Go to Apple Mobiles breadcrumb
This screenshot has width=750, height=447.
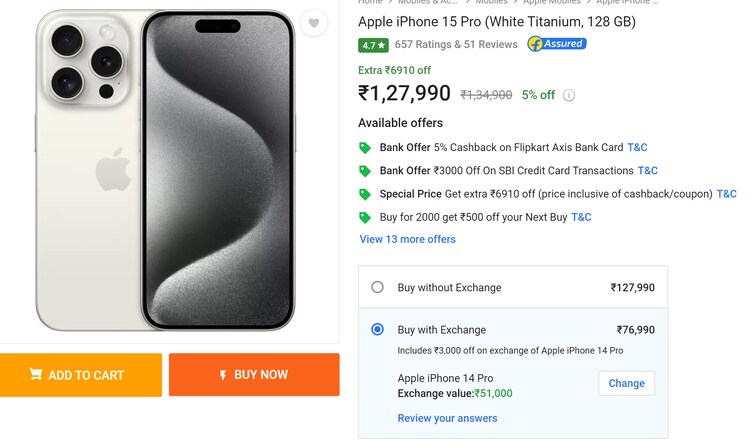pos(551,2)
